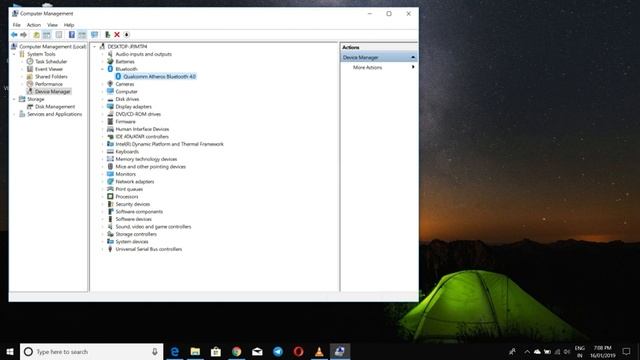The width and height of the screenshot is (640, 360).
Task: Click the toolbar Forward arrow
Action: pyautogui.click(x=24, y=35)
